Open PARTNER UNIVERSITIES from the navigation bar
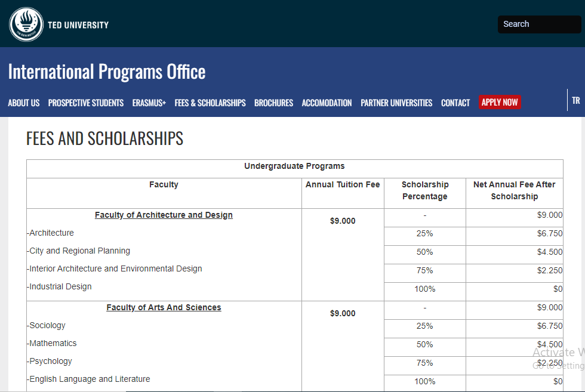The width and height of the screenshot is (585, 392). pyautogui.click(x=396, y=103)
